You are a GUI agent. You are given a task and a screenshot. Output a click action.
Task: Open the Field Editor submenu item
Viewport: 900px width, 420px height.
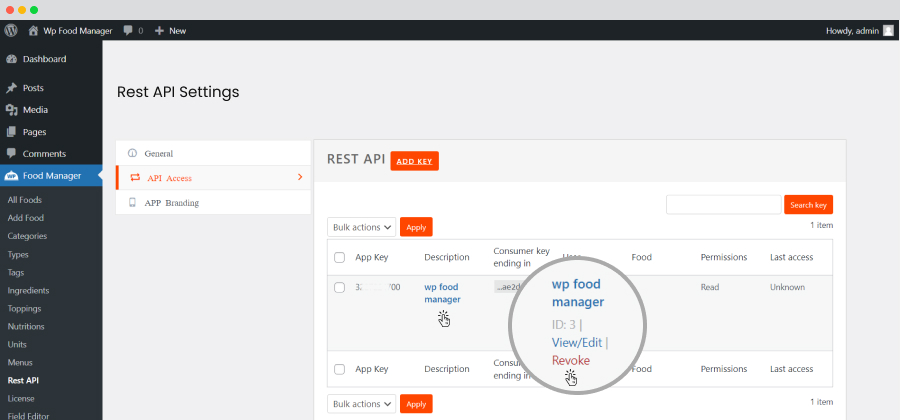click(29, 416)
